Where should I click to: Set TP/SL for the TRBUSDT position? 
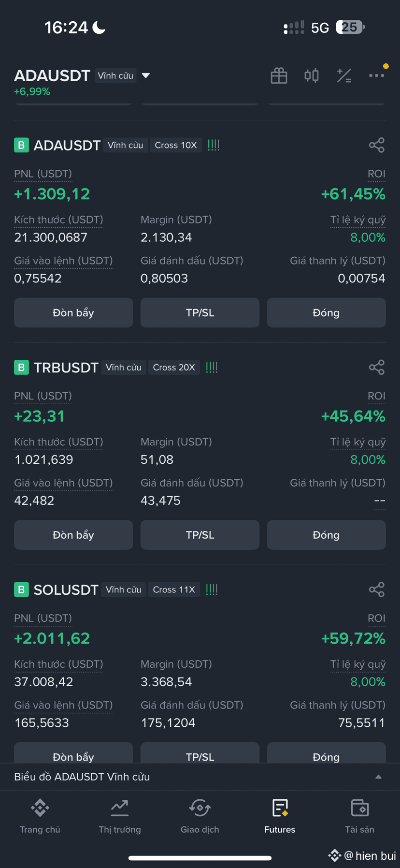tap(200, 535)
